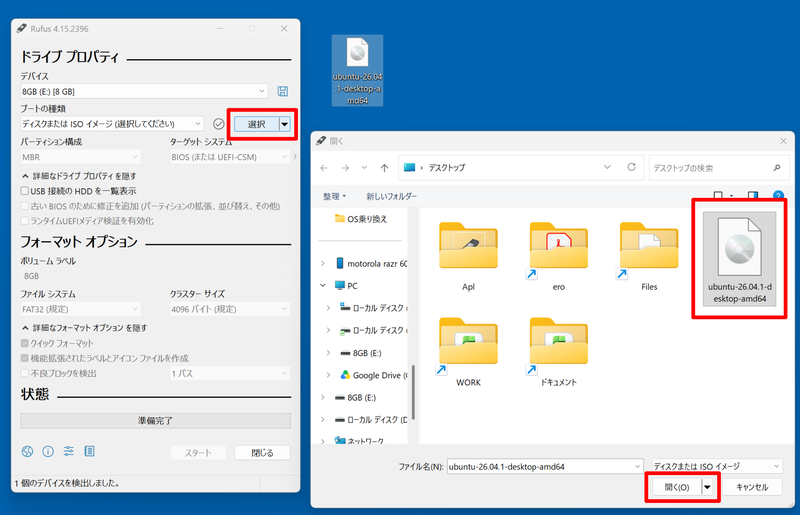The width and height of the screenshot is (800, 515).
Task: Check USB 接続の HDD を一覧表示
Action: tap(24, 191)
